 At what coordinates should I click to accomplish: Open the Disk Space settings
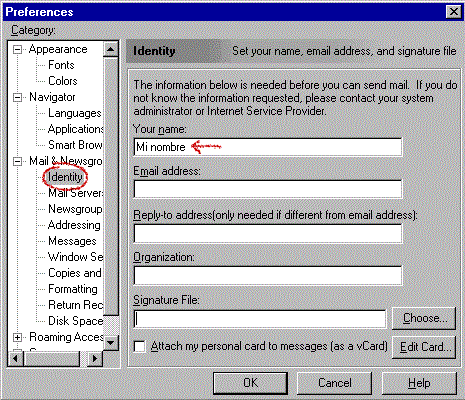coord(76,321)
